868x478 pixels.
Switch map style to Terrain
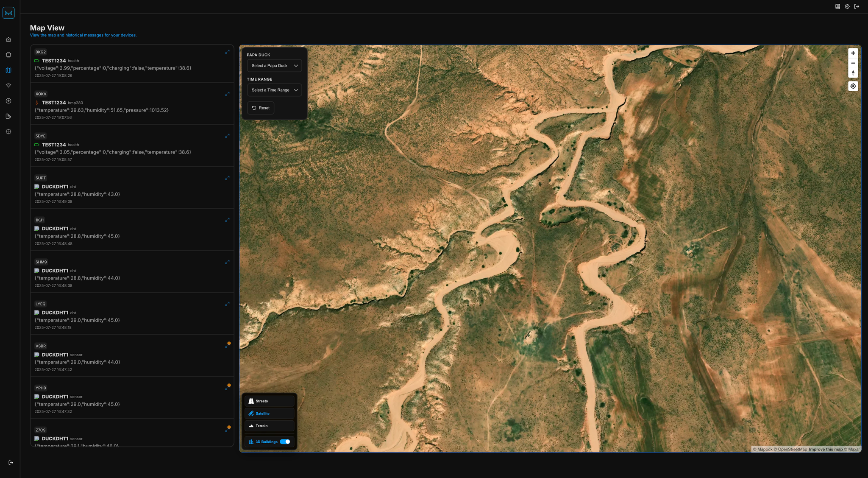pos(269,425)
